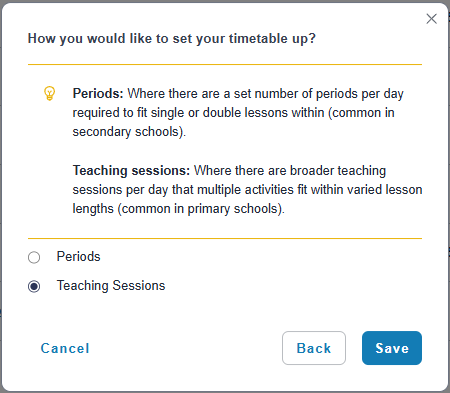Click the yellow divider below the heading
The height and width of the screenshot is (393, 450).
[225, 64]
